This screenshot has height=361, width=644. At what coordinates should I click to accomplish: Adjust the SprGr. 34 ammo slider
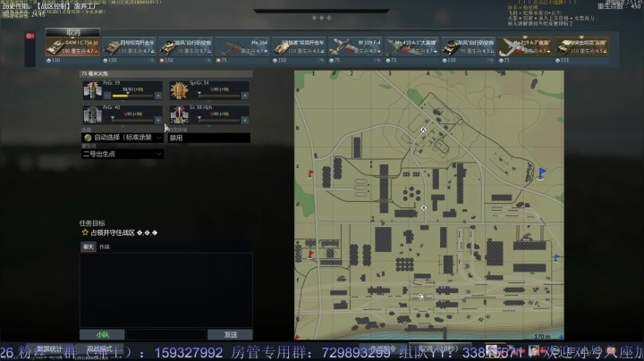click(219, 96)
